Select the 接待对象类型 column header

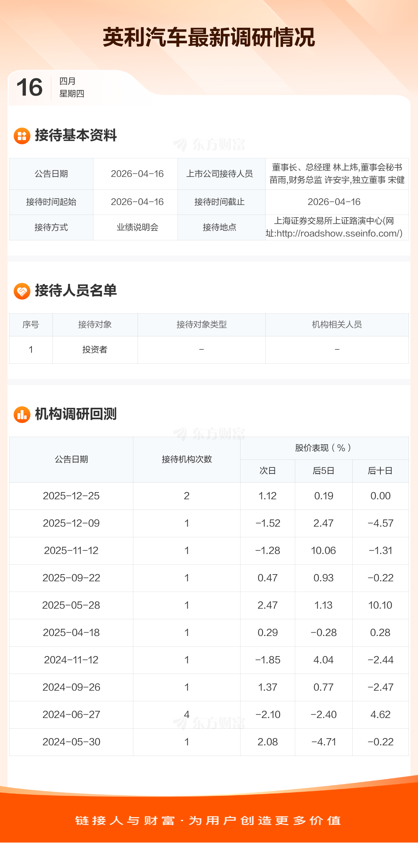point(201,325)
